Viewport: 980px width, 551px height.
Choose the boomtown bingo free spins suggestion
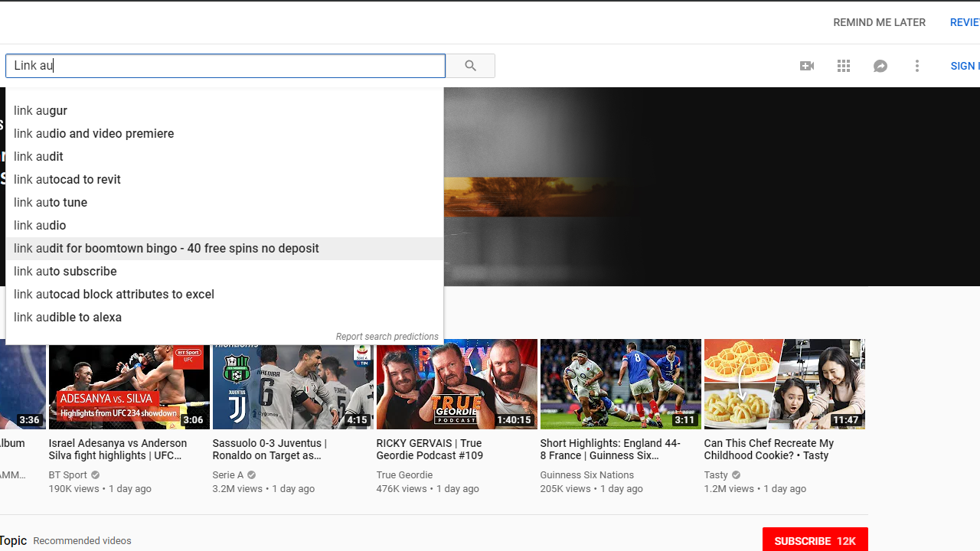click(224, 249)
